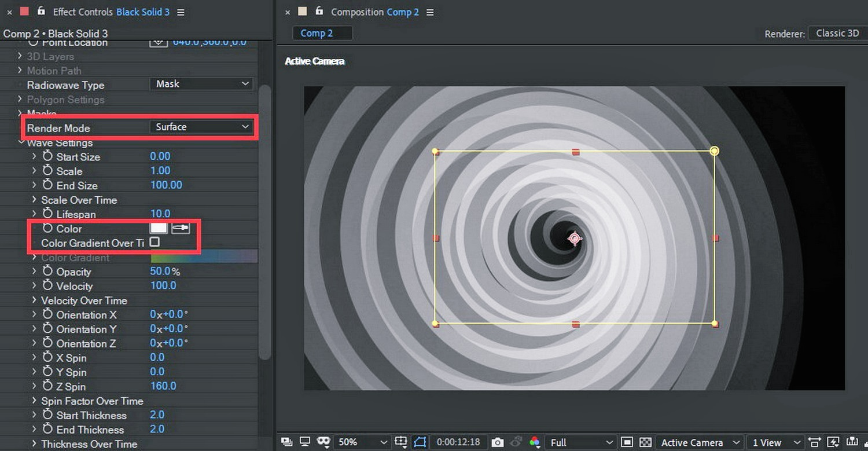Open the Effect Controls panel menu icon
868x451 pixels.
click(181, 12)
